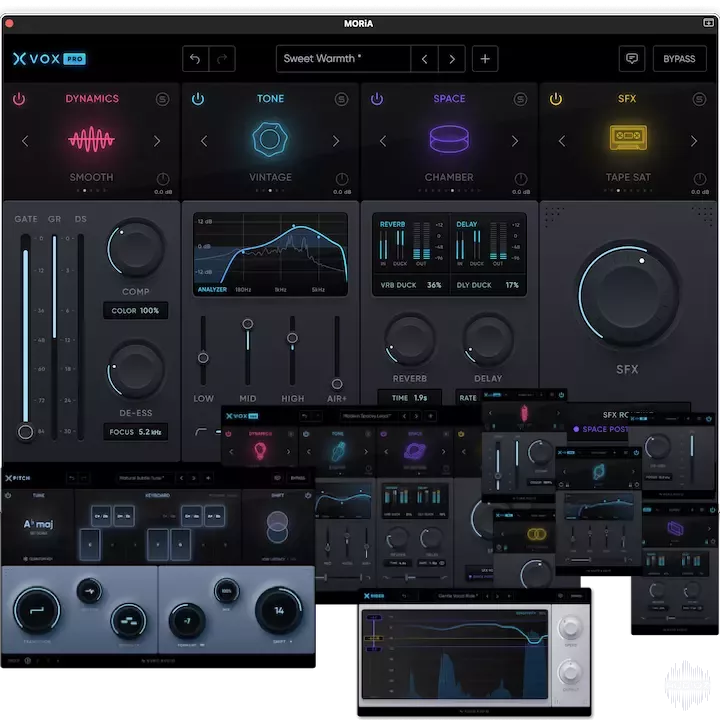This screenshot has width=720, height=720.
Task: Click the lightbulb Dynamics icon in small X Vox window
Action: tap(260, 451)
